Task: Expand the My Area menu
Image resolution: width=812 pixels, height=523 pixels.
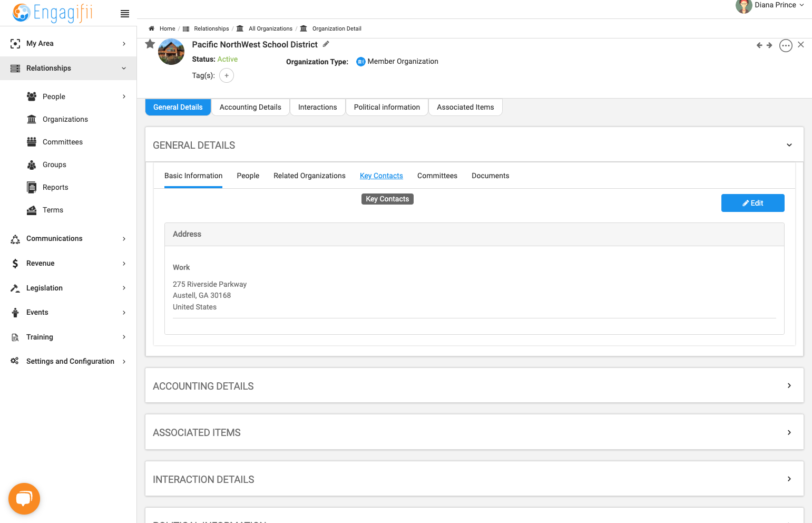Action: tap(69, 43)
